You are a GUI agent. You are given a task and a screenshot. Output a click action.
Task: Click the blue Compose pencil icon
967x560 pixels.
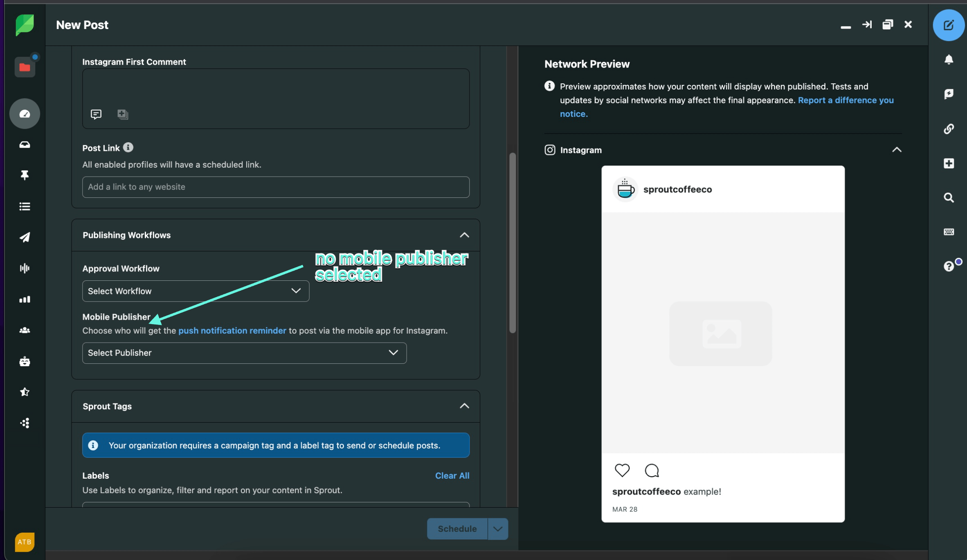(x=948, y=25)
